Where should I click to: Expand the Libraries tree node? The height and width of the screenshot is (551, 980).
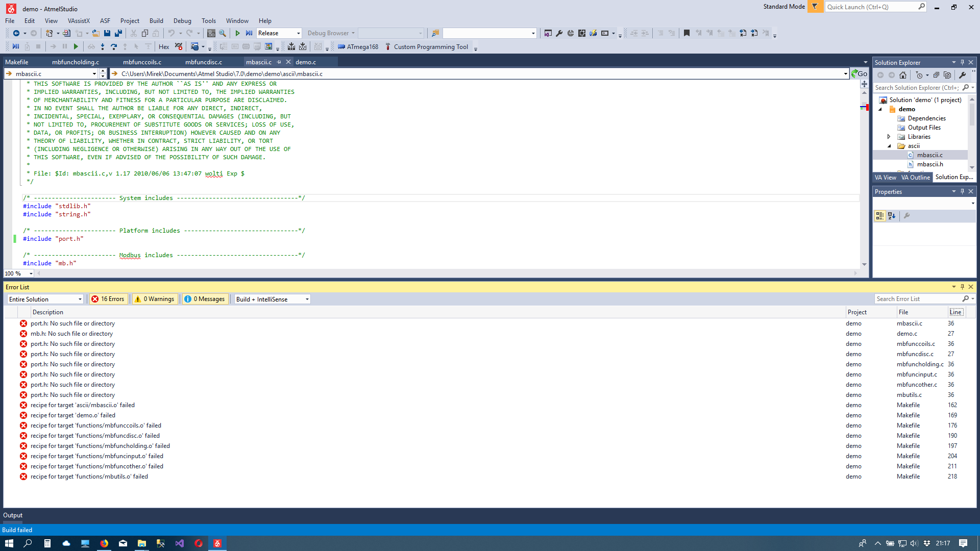889,137
